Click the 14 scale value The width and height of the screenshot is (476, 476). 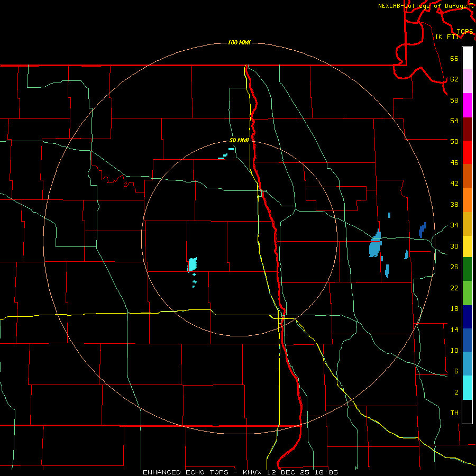[x=454, y=329]
